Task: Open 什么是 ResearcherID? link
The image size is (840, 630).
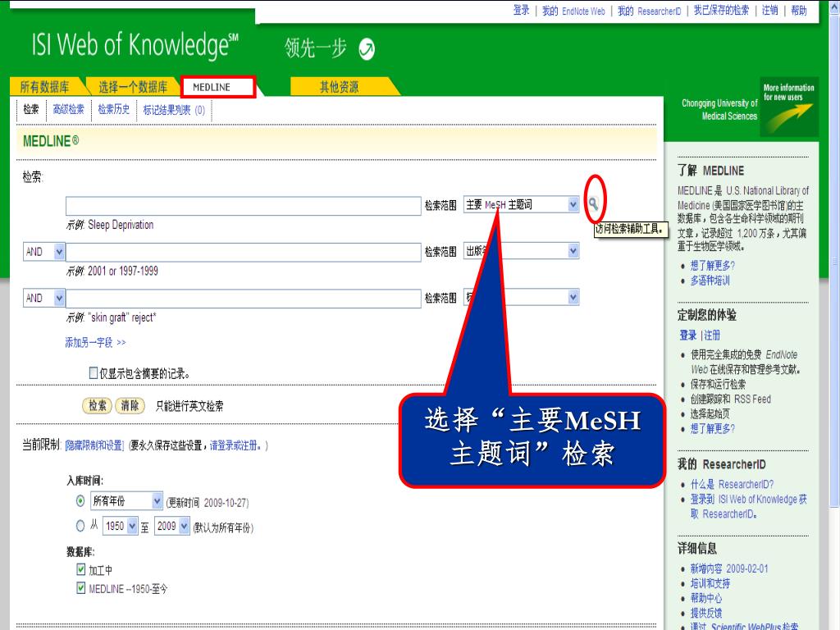Action: tap(732, 484)
